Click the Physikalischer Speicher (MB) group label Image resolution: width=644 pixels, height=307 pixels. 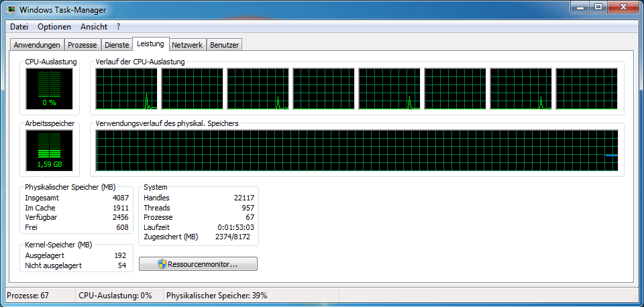click(x=70, y=187)
